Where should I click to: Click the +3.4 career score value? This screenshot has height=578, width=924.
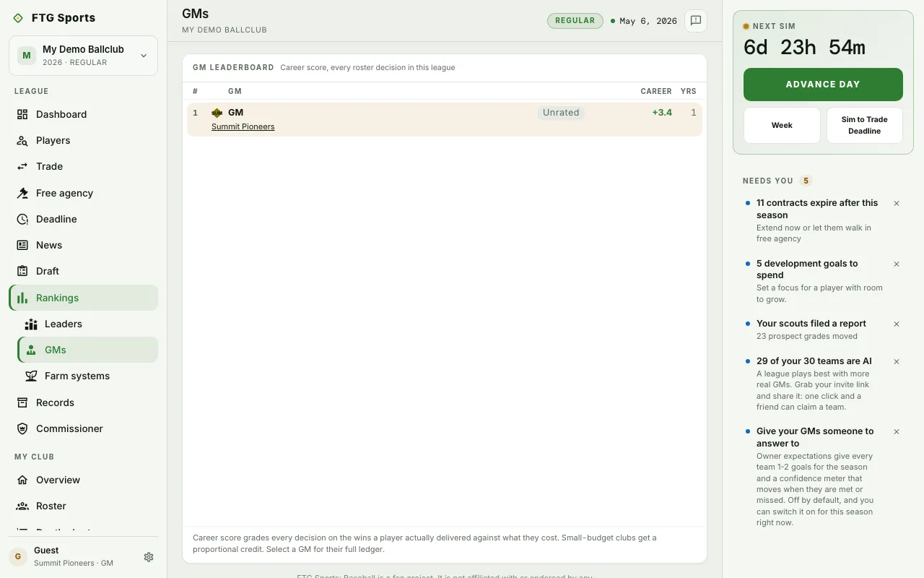tap(662, 113)
